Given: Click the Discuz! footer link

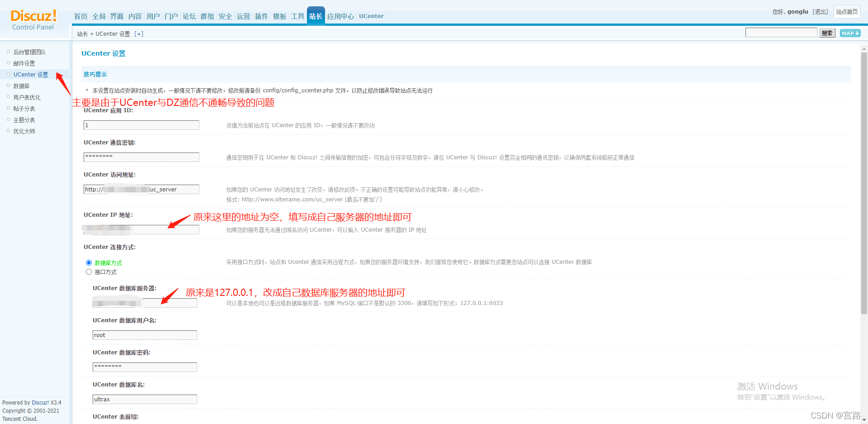Looking at the screenshot, I should (x=40, y=403).
